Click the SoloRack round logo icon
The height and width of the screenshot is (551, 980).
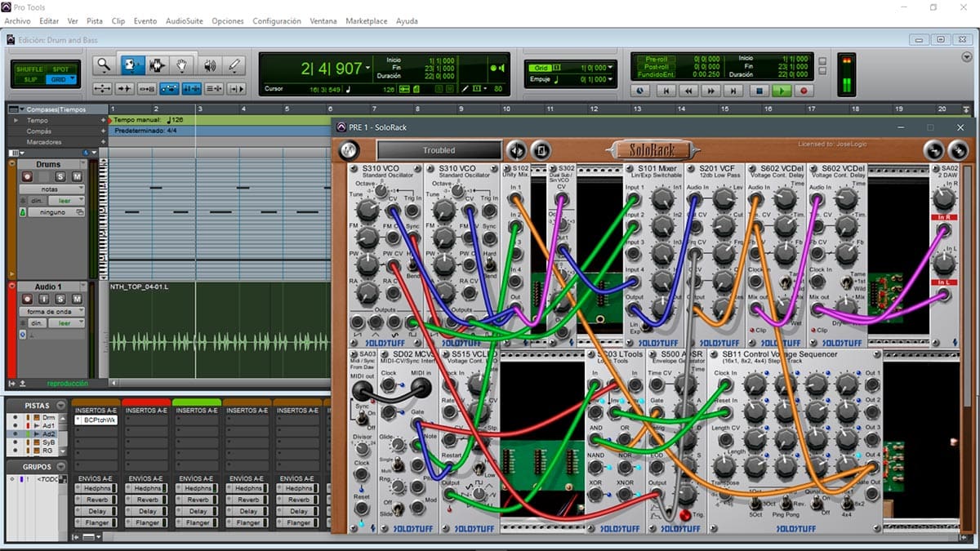(x=350, y=150)
